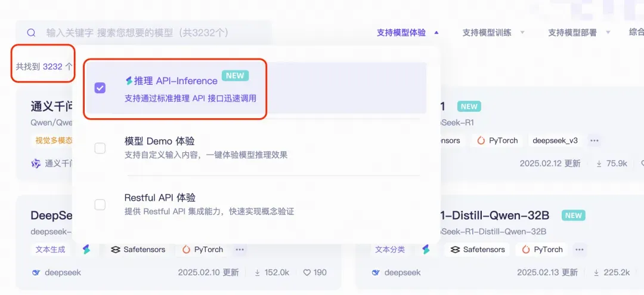Click the search magnifier icon
644x295 pixels.
(x=31, y=32)
